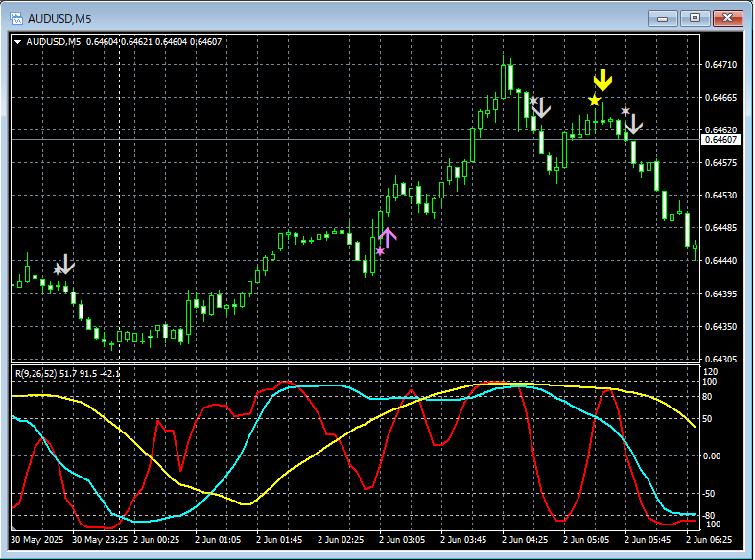Select the R(9,26,52) indicator label

(x=35, y=372)
